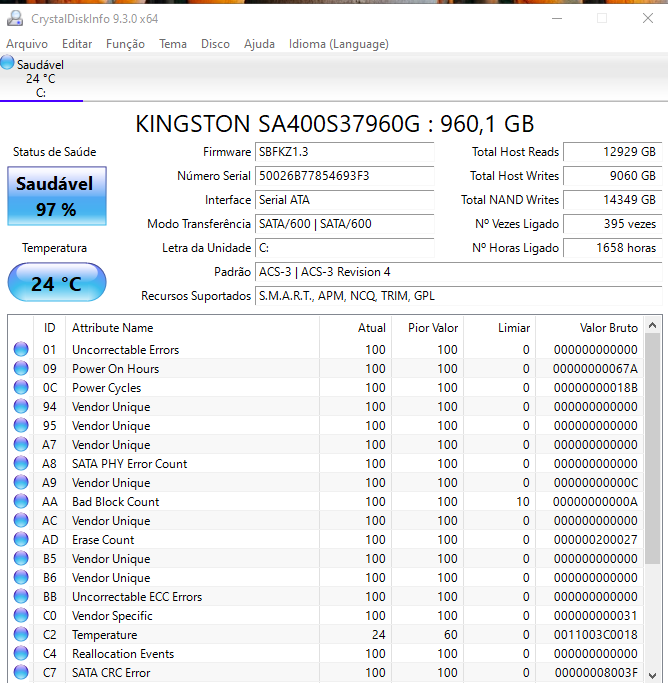Click the serial number field 50026B77854693F3
This screenshot has width=668, height=683.
pos(344,176)
